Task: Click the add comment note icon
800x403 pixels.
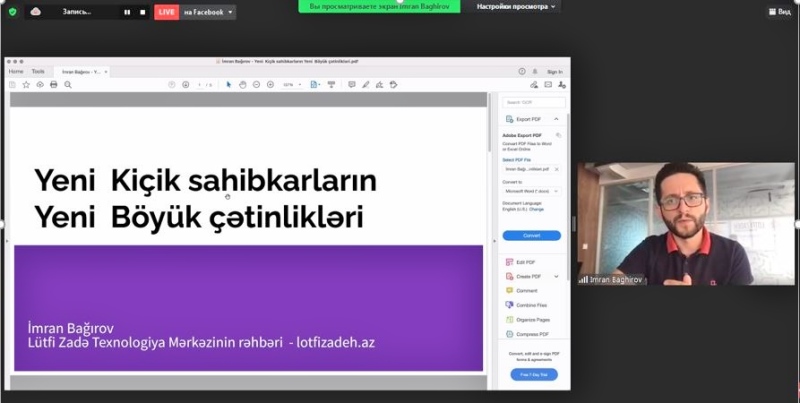Action: coord(352,85)
